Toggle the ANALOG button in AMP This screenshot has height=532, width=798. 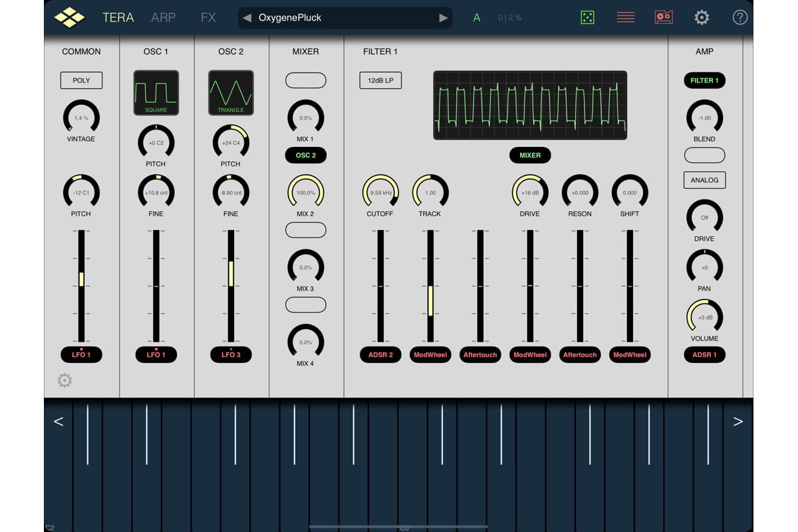704,180
